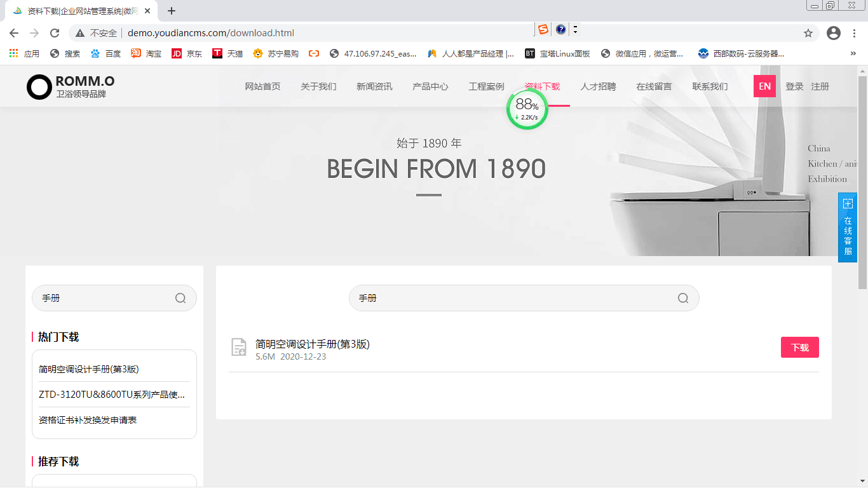868x488 pixels.
Task: Open the Chrome profile avatar menu
Action: pyautogui.click(x=834, y=33)
